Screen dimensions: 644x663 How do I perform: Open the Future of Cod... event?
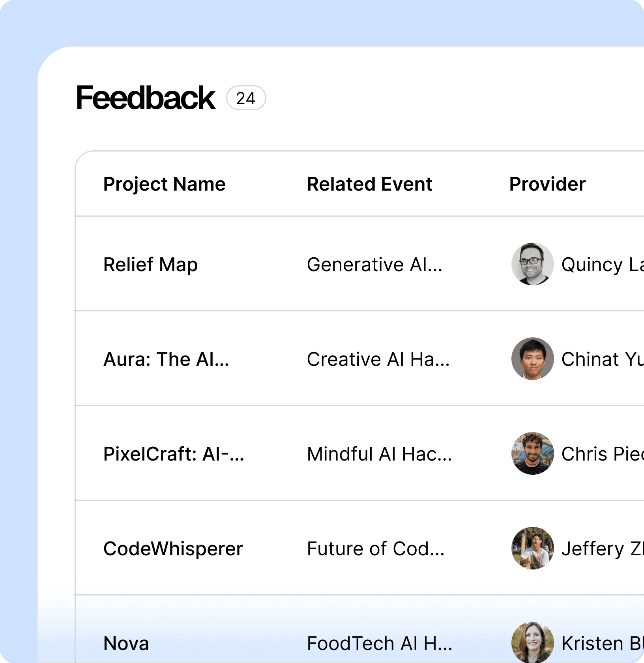click(376, 549)
